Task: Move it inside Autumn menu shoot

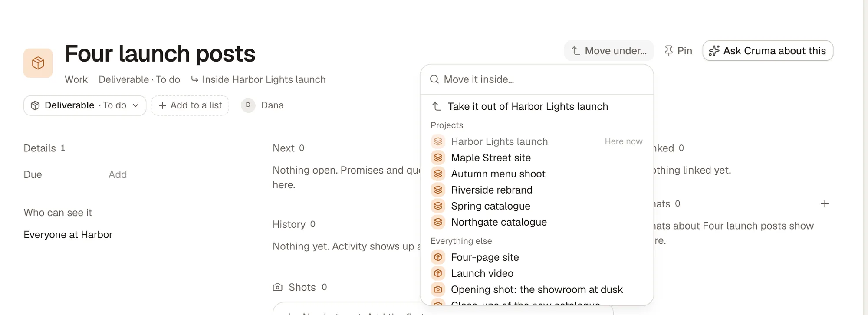Action: [537, 174]
